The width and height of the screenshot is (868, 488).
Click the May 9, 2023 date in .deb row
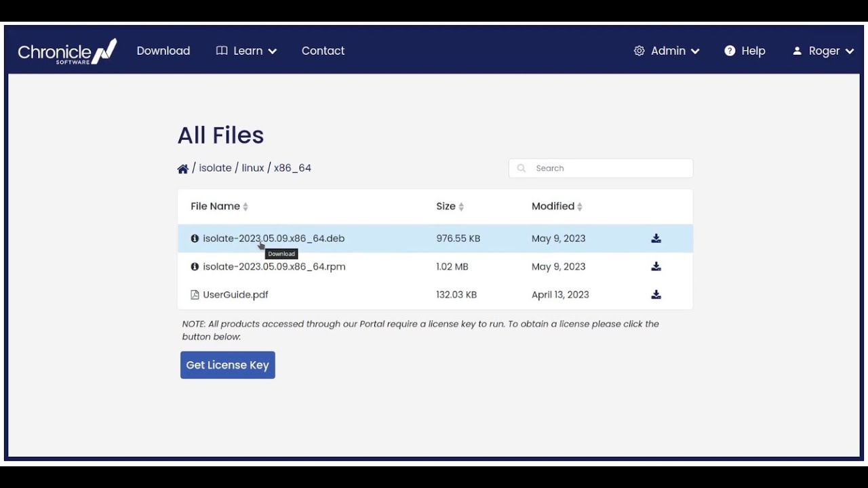[559, 239]
